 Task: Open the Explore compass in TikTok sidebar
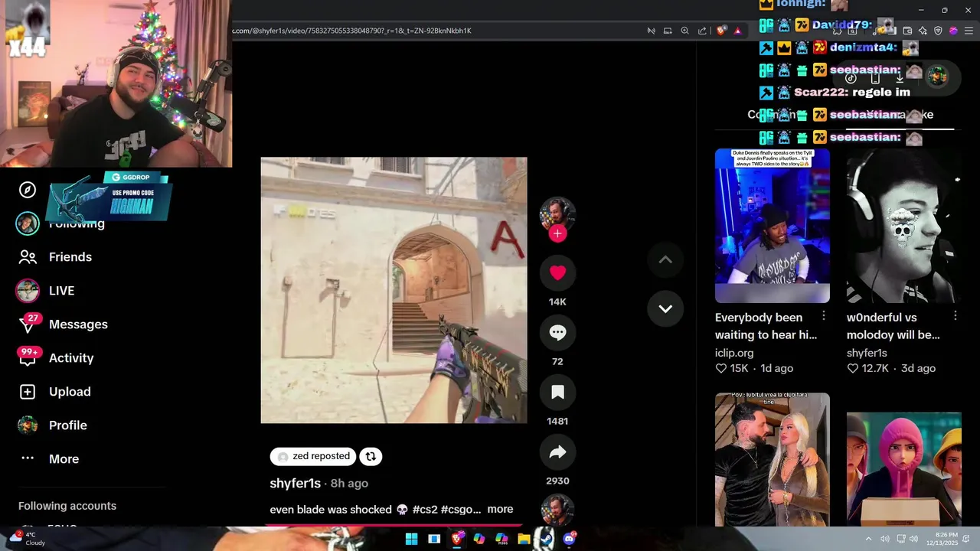click(x=28, y=190)
